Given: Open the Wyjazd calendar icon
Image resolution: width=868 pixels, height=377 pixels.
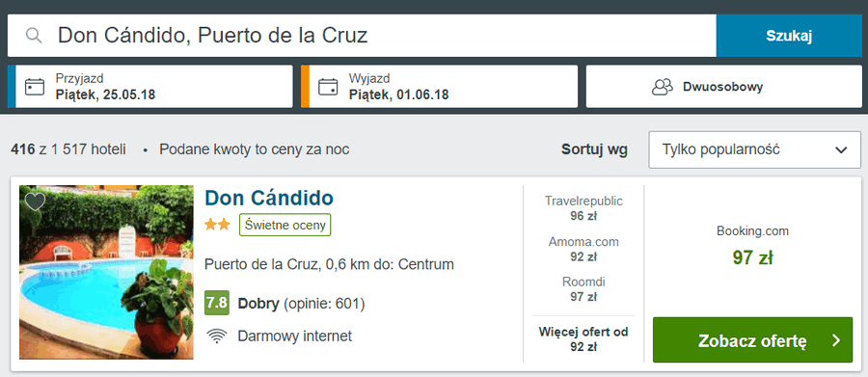Looking at the screenshot, I should [x=328, y=87].
